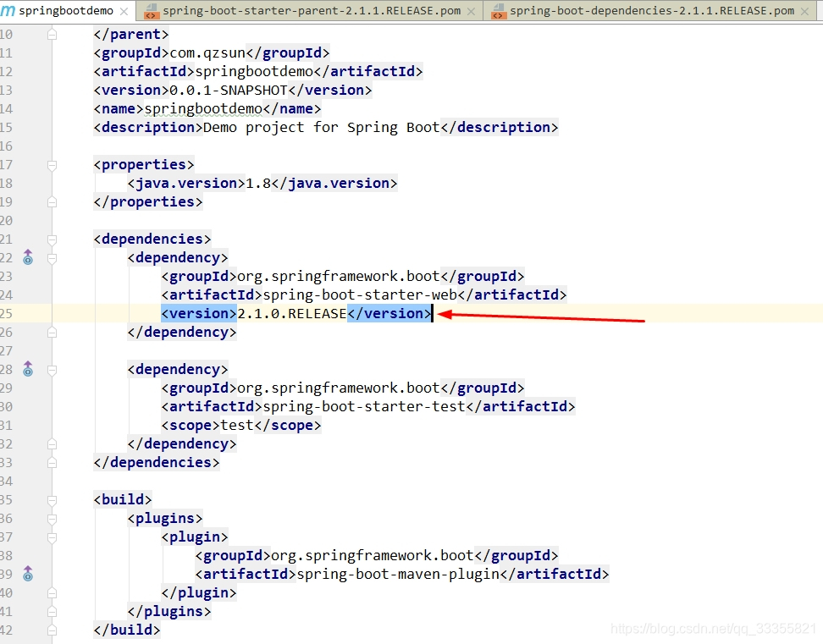Click gutter dependency icon on line 22
This screenshot has height=644, width=823.
(28, 257)
